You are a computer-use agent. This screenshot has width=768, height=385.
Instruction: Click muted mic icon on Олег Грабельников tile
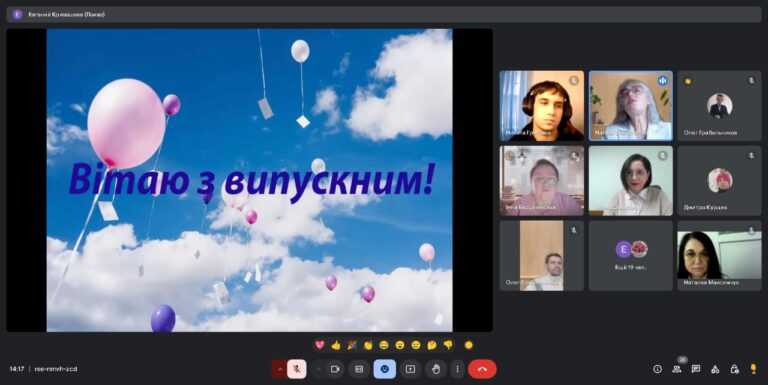pos(751,81)
